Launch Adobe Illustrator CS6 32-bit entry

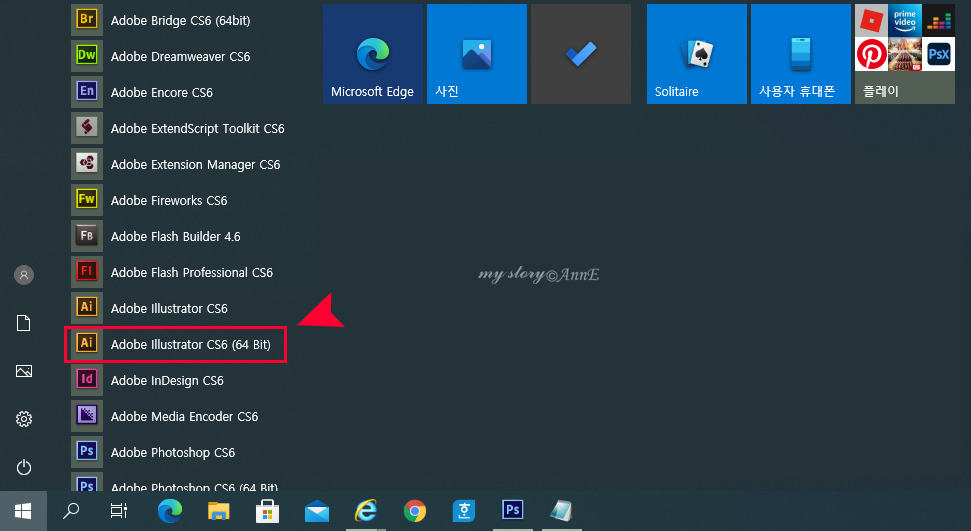pos(169,308)
